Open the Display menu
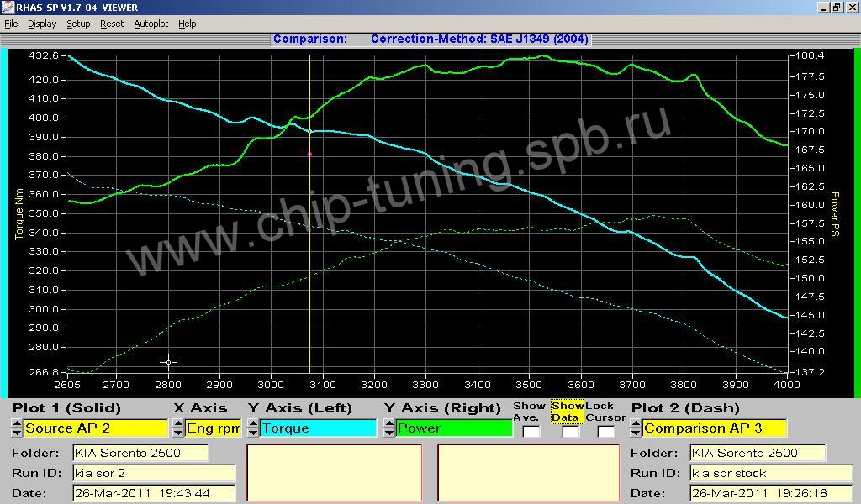 click(x=42, y=24)
